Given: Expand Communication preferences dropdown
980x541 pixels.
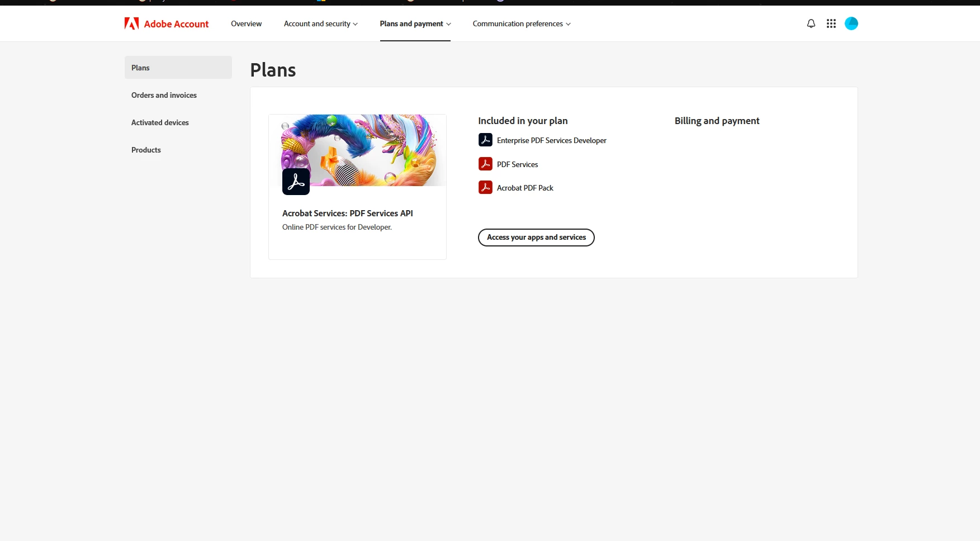Looking at the screenshot, I should pyautogui.click(x=522, y=23).
